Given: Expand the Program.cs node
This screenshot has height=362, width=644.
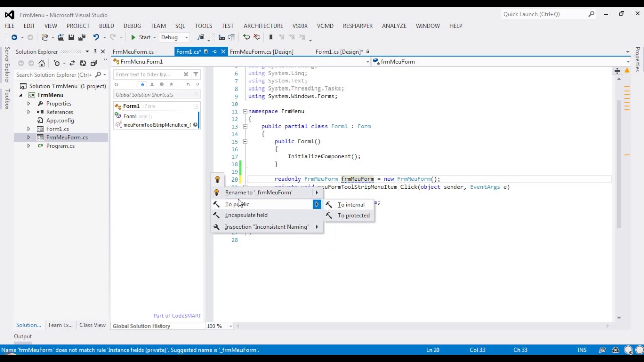Looking at the screenshot, I should click(28, 146).
